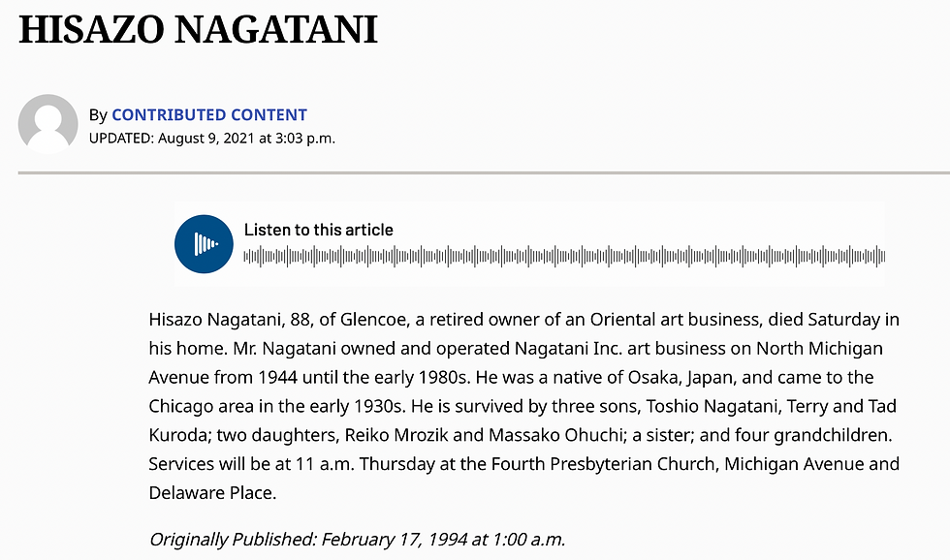
Task: Click the word 'By' before the author name
Action: (98, 115)
